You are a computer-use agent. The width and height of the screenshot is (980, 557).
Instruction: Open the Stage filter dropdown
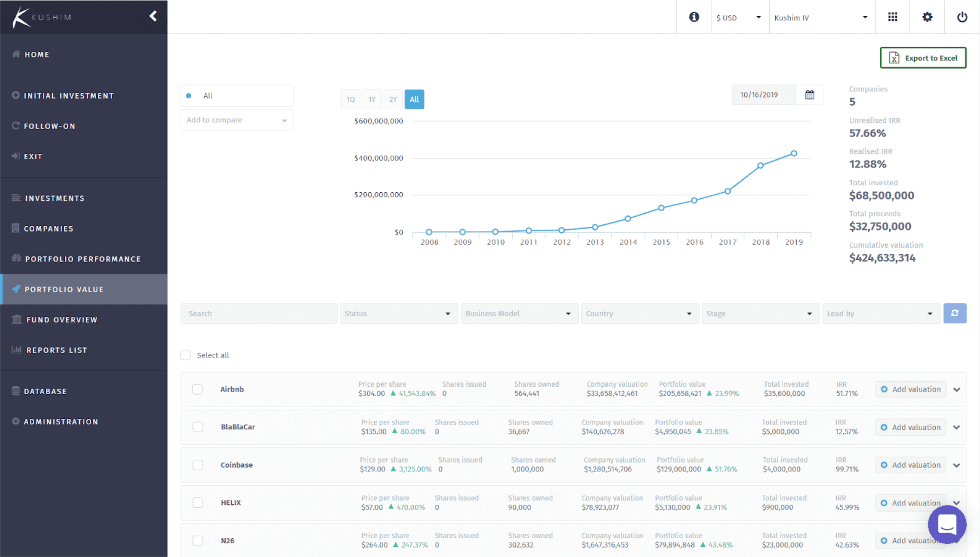click(760, 314)
